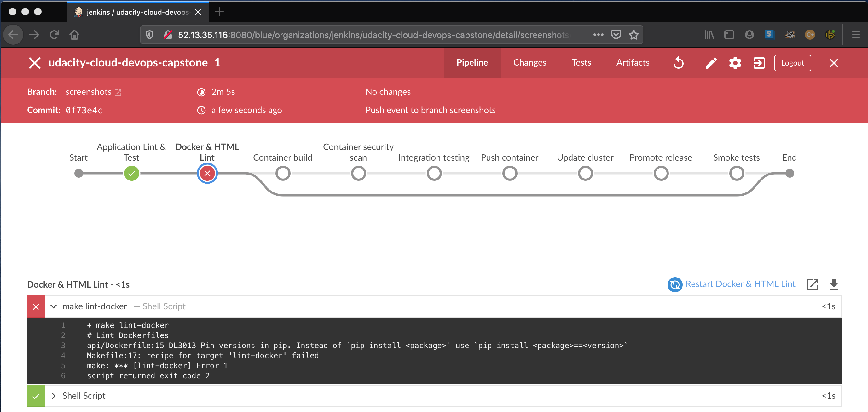Open Firefox account icon
Image resolution: width=868 pixels, height=412 pixels.
749,35
